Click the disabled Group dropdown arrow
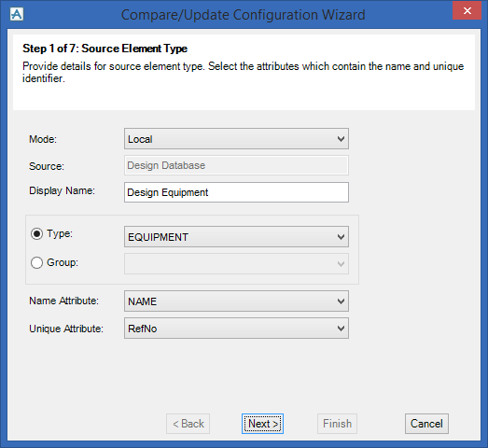Viewport: 488px width, 448px height. 341,264
